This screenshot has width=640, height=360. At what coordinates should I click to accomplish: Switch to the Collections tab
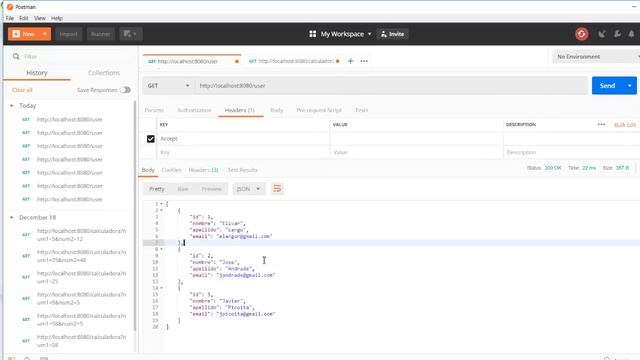pos(104,73)
